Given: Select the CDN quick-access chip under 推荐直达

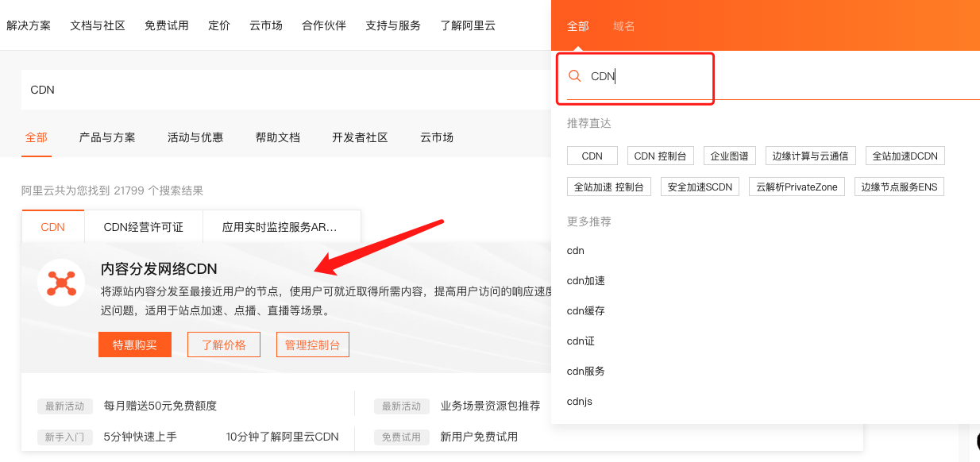Looking at the screenshot, I should click(x=592, y=156).
